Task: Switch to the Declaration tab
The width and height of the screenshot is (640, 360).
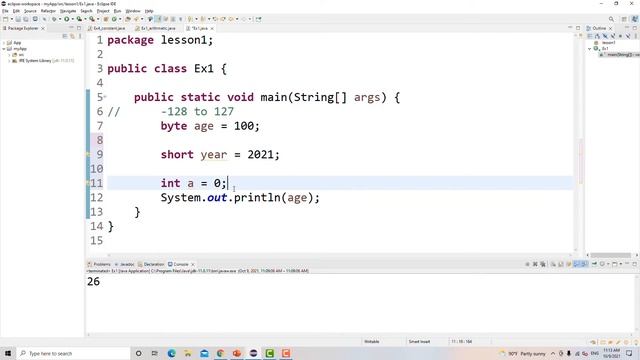Action: click(151, 264)
